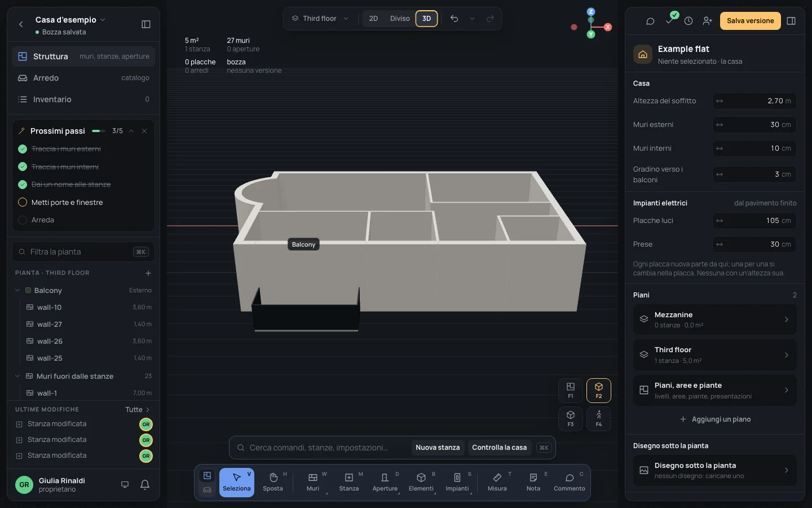Click Salva versione button
Image resolution: width=812 pixels, height=508 pixels.
tap(750, 21)
